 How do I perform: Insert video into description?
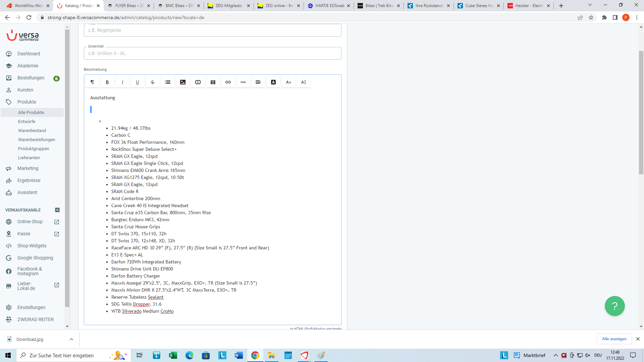point(198,82)
